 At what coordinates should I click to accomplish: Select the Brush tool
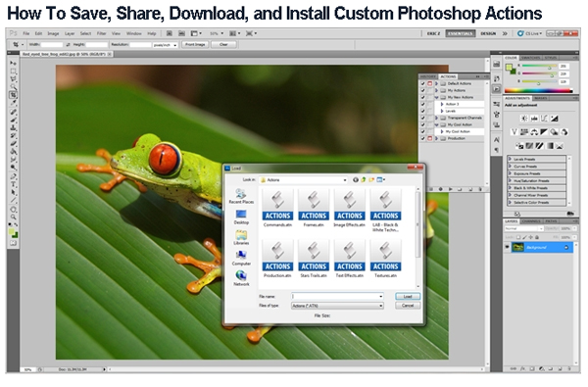[x=13, y=120]
